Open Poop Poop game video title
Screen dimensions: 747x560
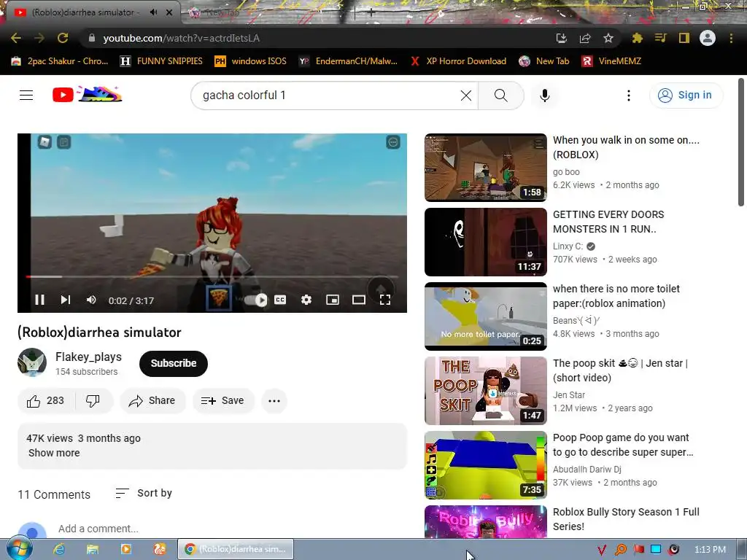(x=623, y=445)
